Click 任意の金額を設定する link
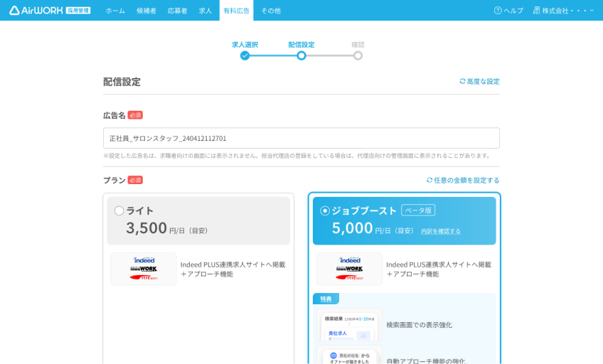 point(466,181)
